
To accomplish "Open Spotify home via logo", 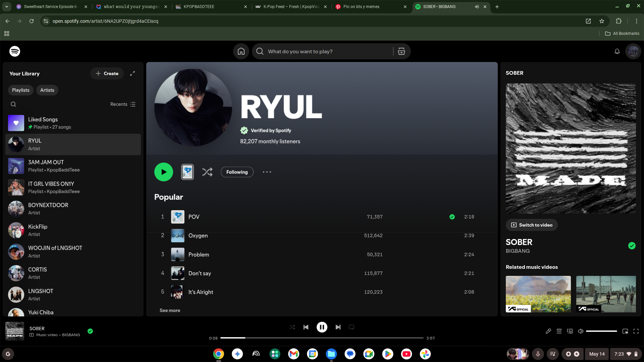I will click(15, 51).
